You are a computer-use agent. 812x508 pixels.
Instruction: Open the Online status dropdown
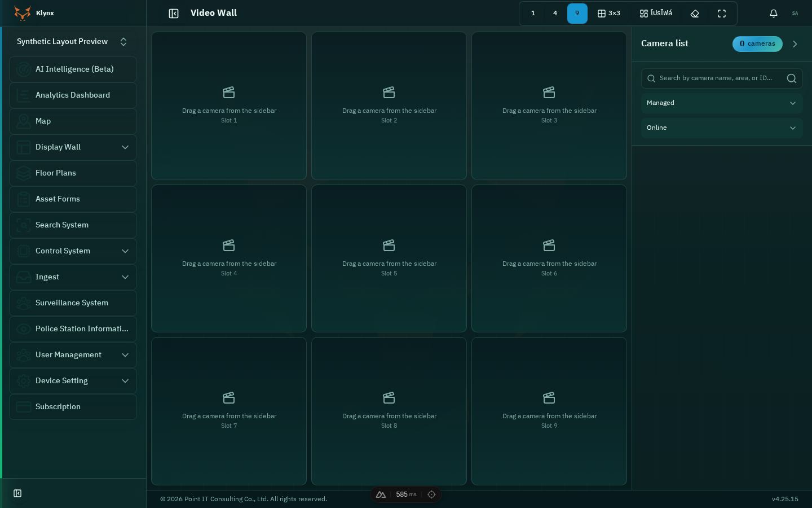(x=722, y=128)
